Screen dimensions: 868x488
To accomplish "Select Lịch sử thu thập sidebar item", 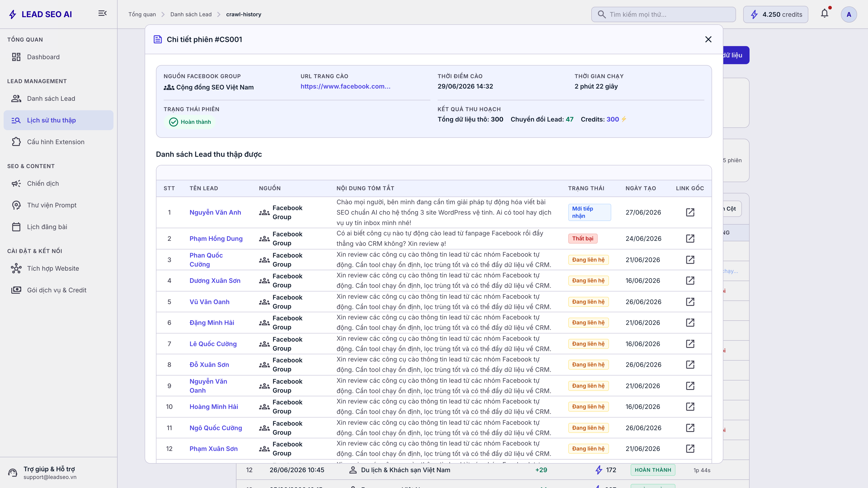I will 59,120.
